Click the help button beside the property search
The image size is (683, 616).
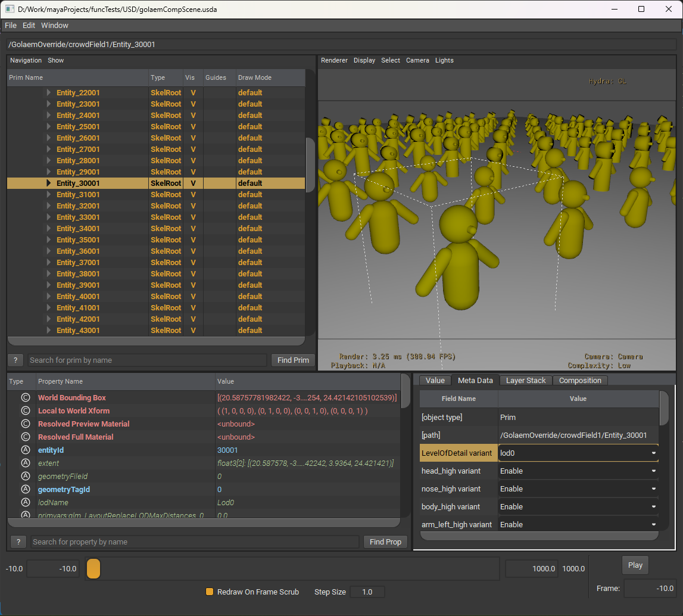coord(18,542)
